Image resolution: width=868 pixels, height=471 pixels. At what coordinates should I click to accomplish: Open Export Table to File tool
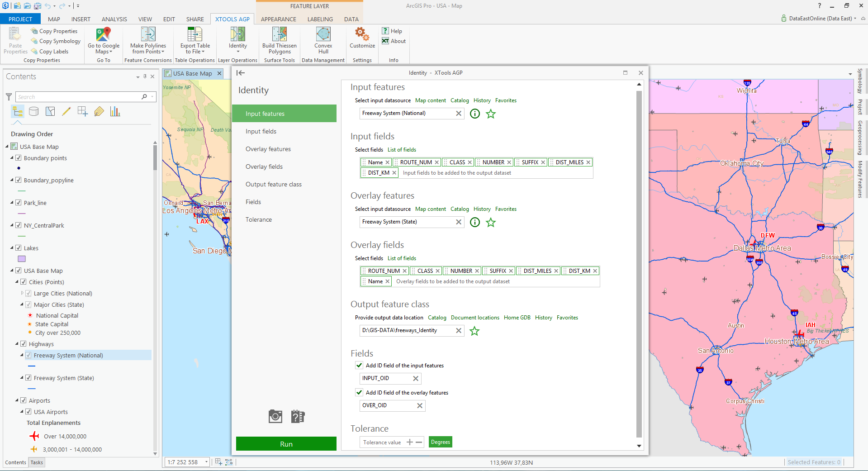195,41
